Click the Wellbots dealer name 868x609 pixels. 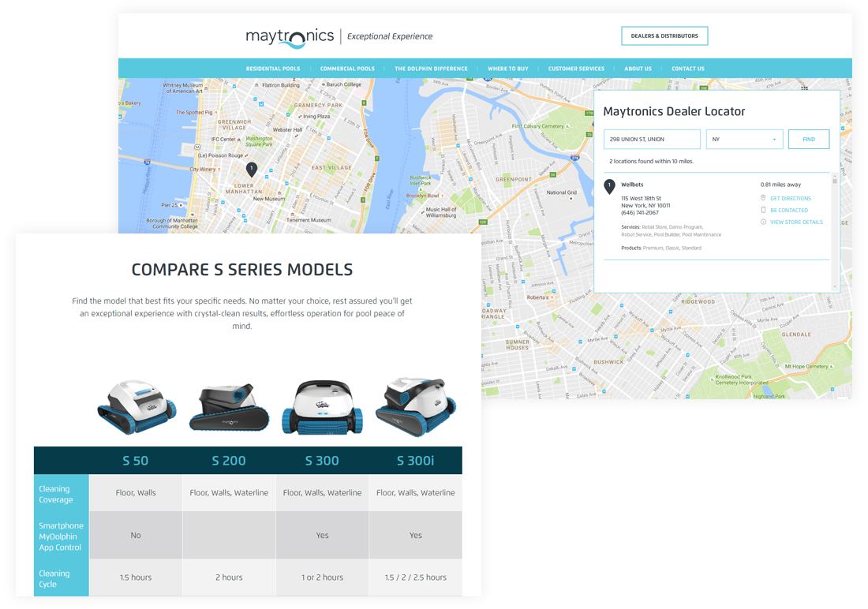632,185
